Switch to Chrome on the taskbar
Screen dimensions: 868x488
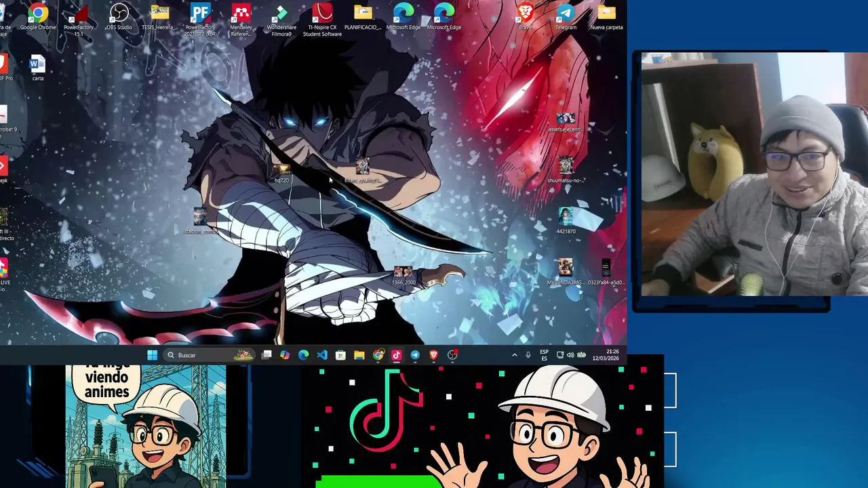tap(378, 355)
